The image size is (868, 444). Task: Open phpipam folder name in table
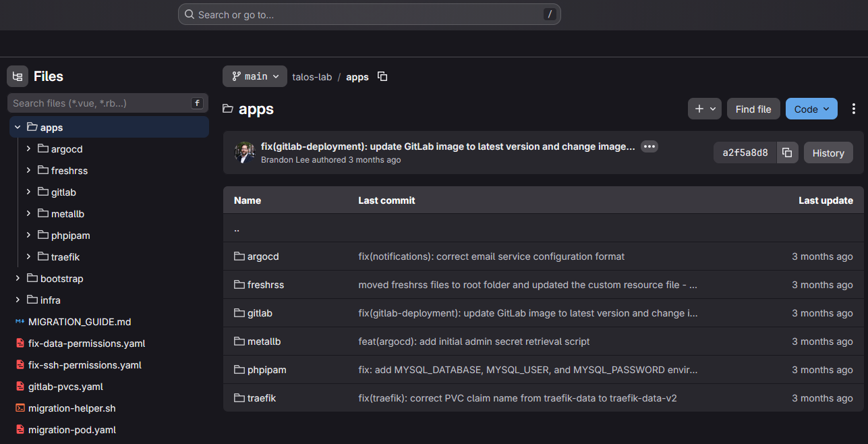[267, 370]
